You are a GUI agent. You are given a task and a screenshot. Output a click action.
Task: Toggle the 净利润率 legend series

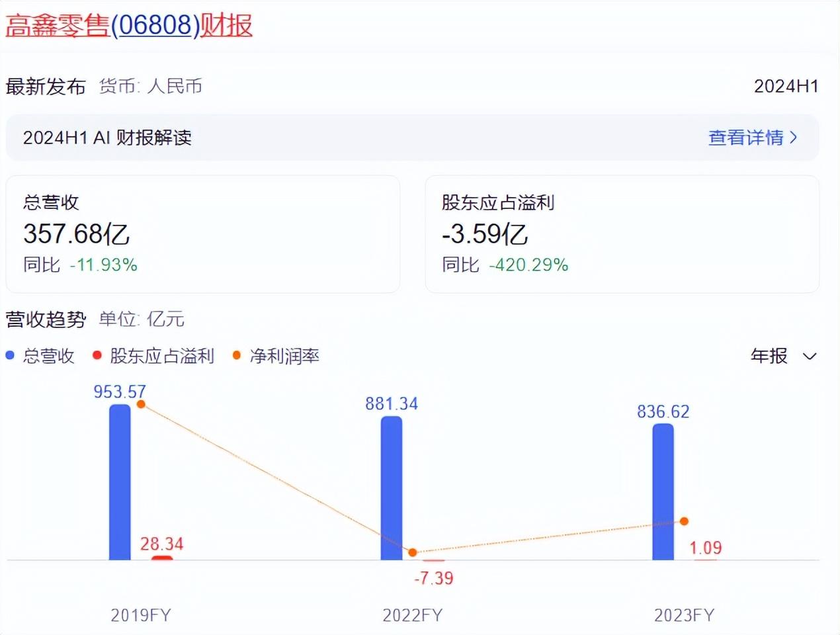coord(276,356)
